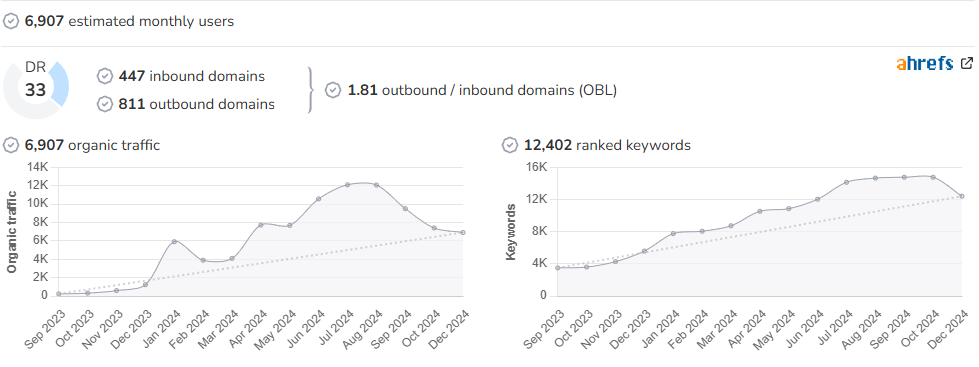Image resolution: width=979 pixels, height=367 pixels.
Task: Click Feb 2024 point on organic traffic chart
Action: coord(203,260)
